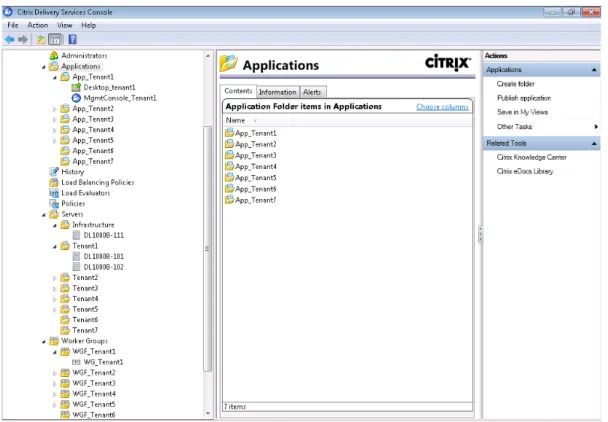
Task: Click the Load Balancing Policies icon
Action: tap(54, 182)
